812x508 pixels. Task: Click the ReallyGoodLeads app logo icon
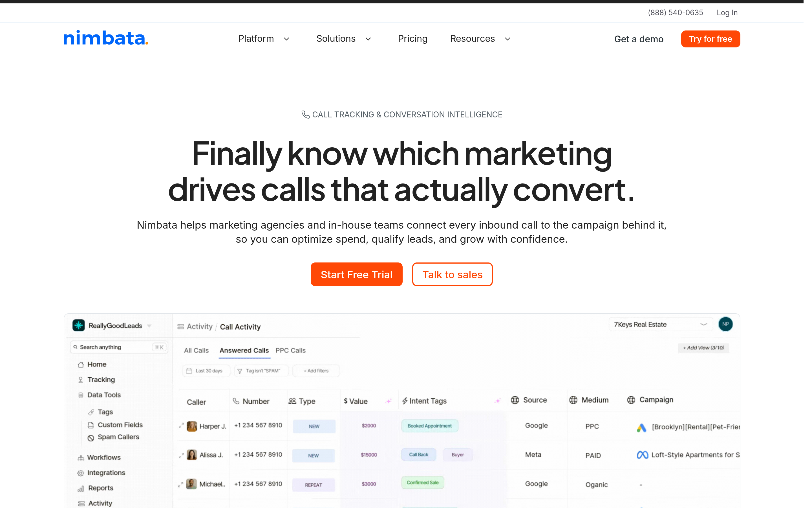[x=79, y=325]
